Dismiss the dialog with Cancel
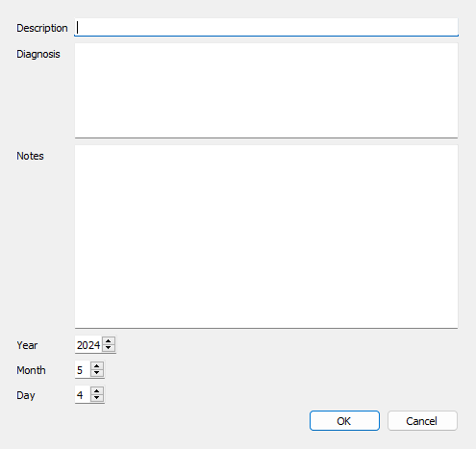Screen dimensions: 476x449 [x=422, y=421]
